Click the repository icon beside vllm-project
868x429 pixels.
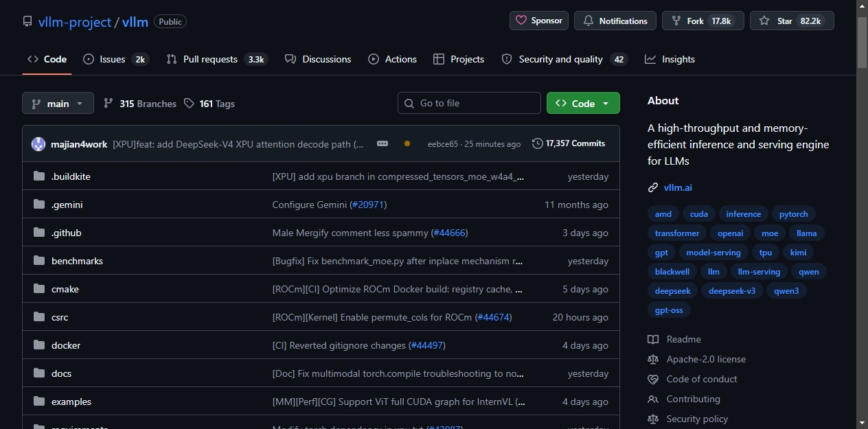(27, 21)
